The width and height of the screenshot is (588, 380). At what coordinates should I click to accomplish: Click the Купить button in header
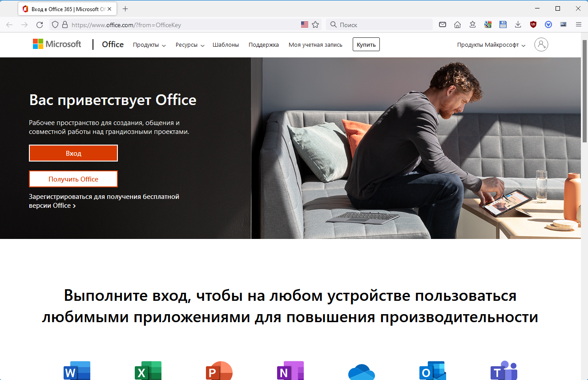pyautogui.click(x=366, y=44)
